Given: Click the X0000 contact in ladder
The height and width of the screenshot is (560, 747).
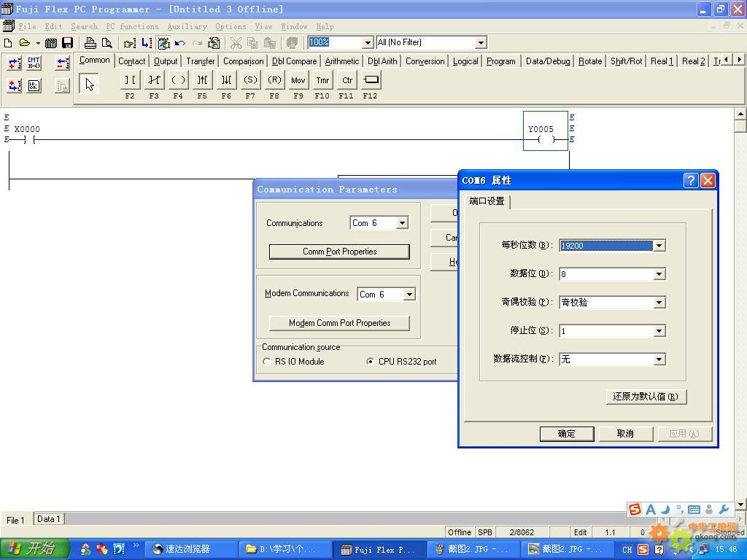Looking at the screenshot, I should 29,139.
